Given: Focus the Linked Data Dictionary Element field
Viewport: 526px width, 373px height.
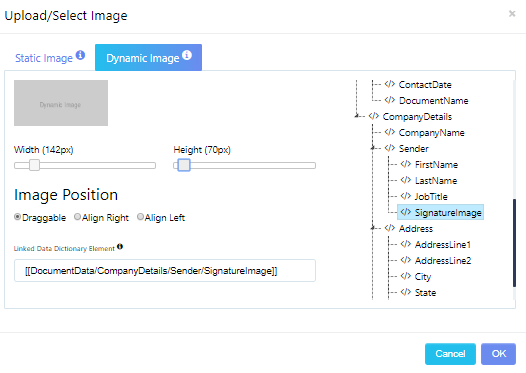Looking at the screenshot, I should pyautogui.click(x=165, y=271).
